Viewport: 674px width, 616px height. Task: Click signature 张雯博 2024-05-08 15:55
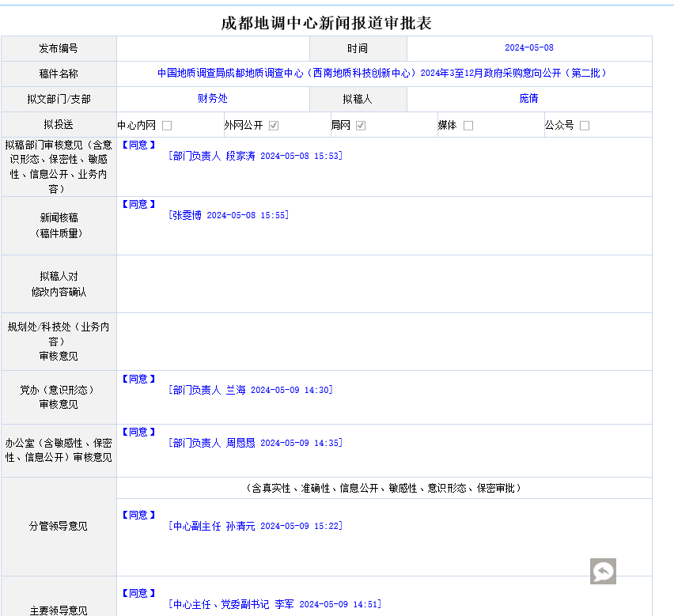pyautogui.click(x=229, y=215)
